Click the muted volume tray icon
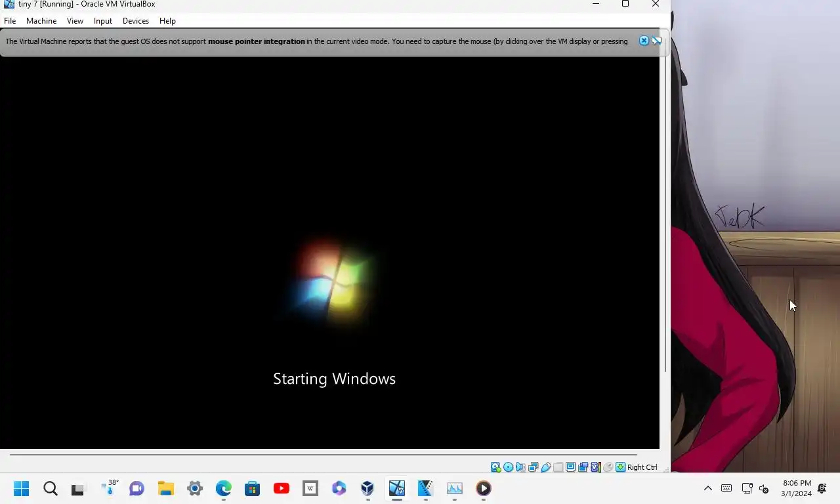Screen dimensions: 840x504 coord(764,488)
